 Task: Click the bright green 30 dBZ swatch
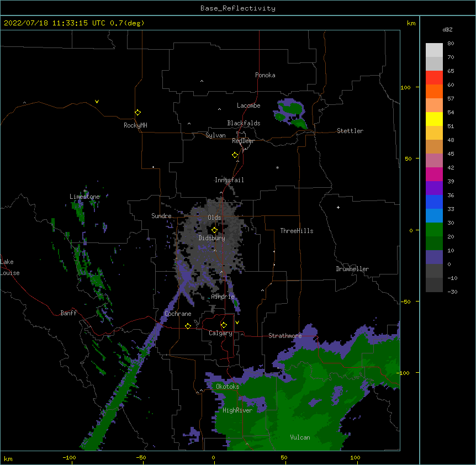pos(434,230)
